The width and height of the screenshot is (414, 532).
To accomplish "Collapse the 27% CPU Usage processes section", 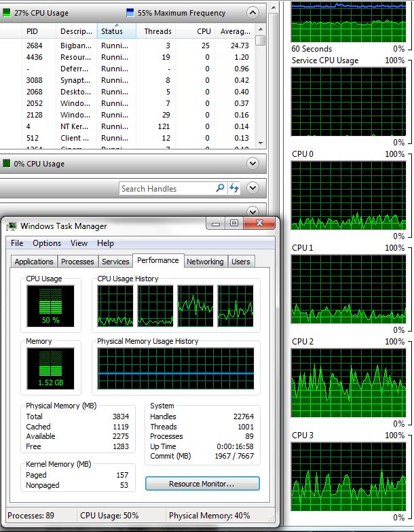I will point(252,13).
